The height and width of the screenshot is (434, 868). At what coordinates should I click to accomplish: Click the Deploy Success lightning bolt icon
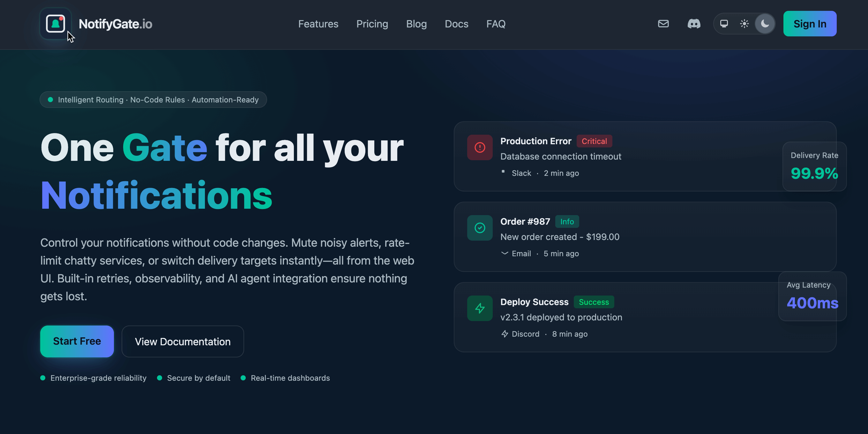480,308
